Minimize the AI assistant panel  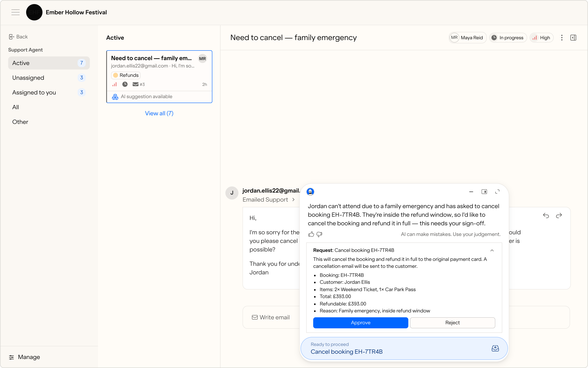[x=471, y=192]
